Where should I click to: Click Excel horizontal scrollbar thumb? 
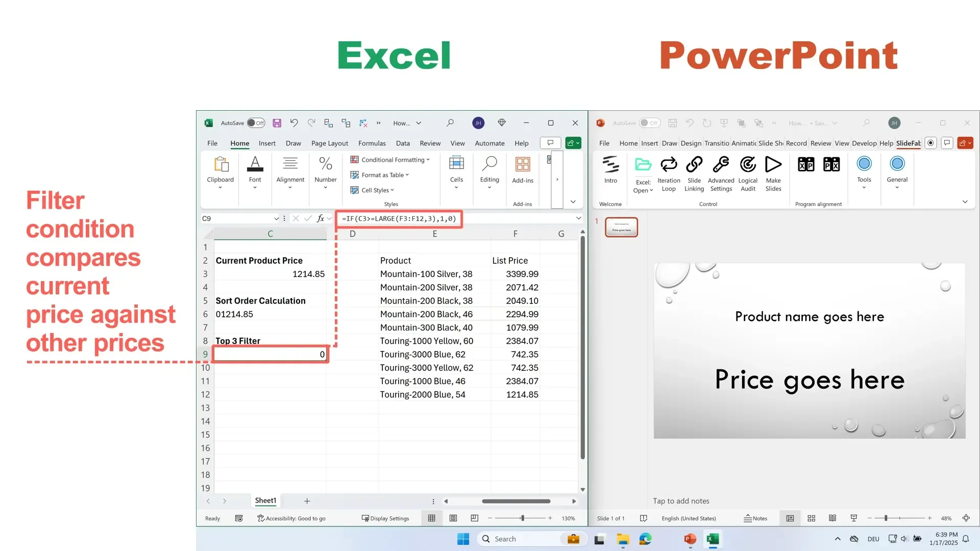[x=516, y=501]
